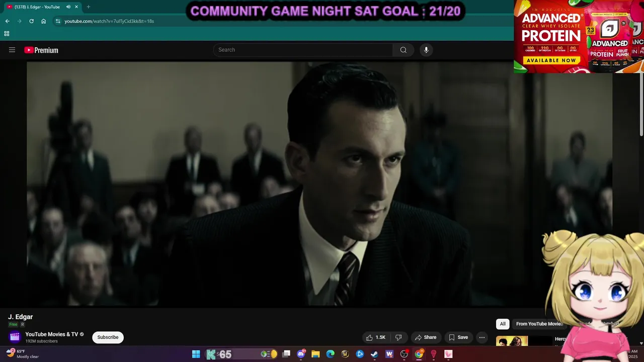Open the browser home page
Viewport: 644px width, 362px height.
click(43, 21)
